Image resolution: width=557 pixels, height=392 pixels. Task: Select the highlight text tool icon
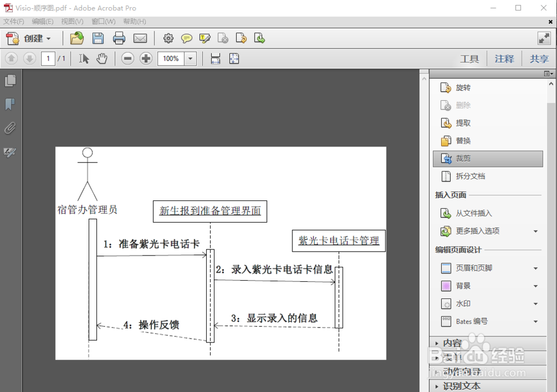205,38
